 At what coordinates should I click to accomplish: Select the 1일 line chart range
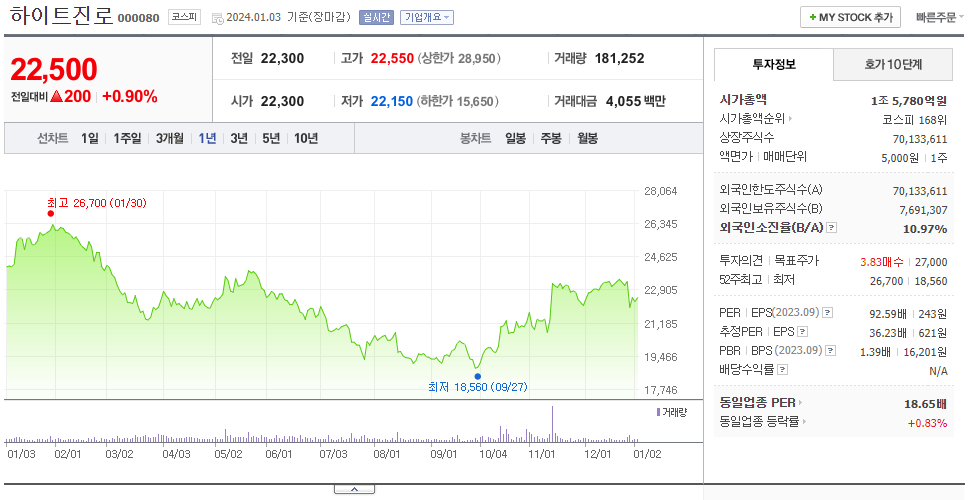pos(90,138)
